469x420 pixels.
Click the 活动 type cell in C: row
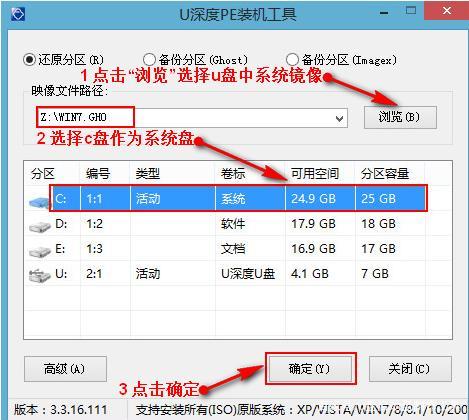click(148, 199)
